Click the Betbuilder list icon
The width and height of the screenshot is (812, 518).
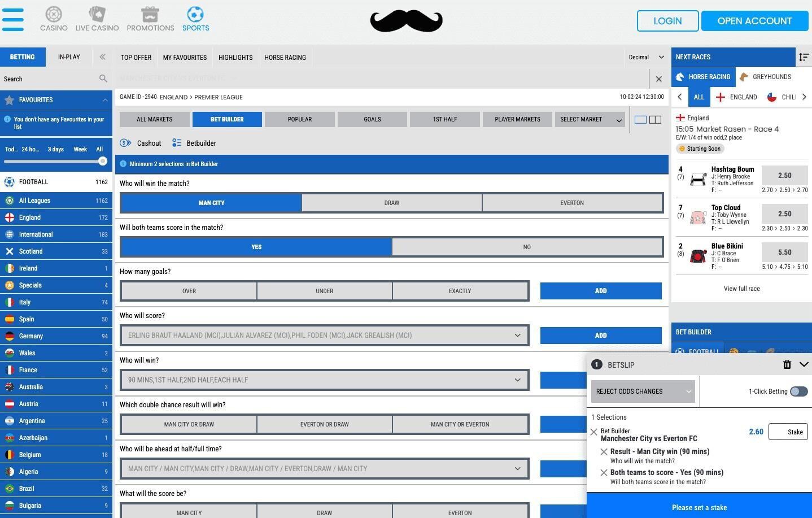point(177,143)
